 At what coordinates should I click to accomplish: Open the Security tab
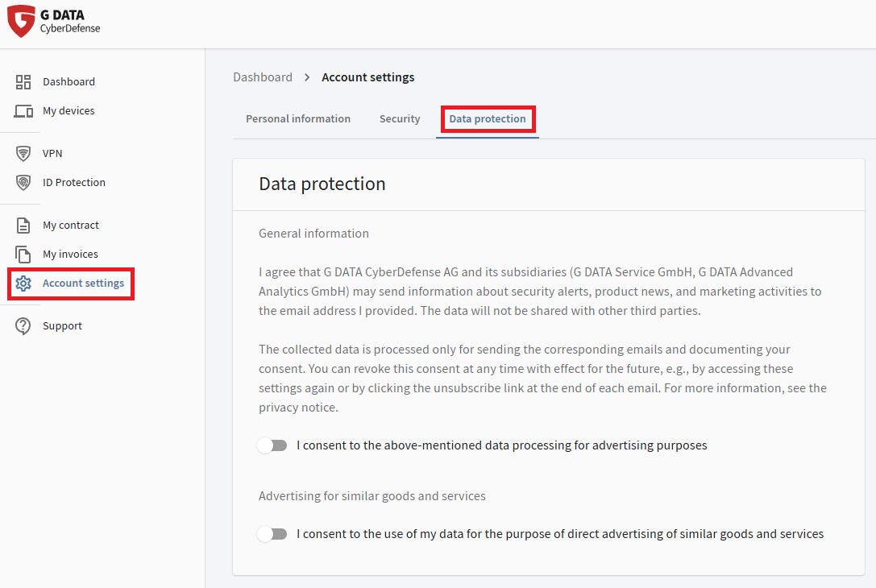tap(400, 119)
